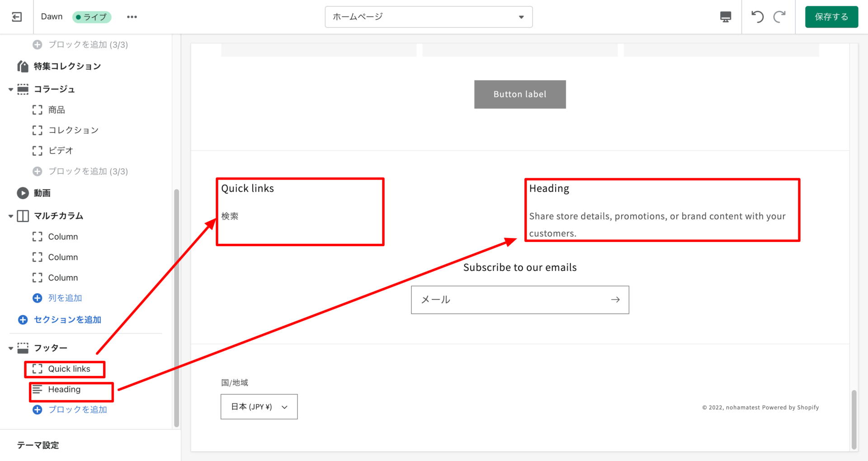Collapse the フッター section
868x461 pixels.
click(x=11, y=348)
